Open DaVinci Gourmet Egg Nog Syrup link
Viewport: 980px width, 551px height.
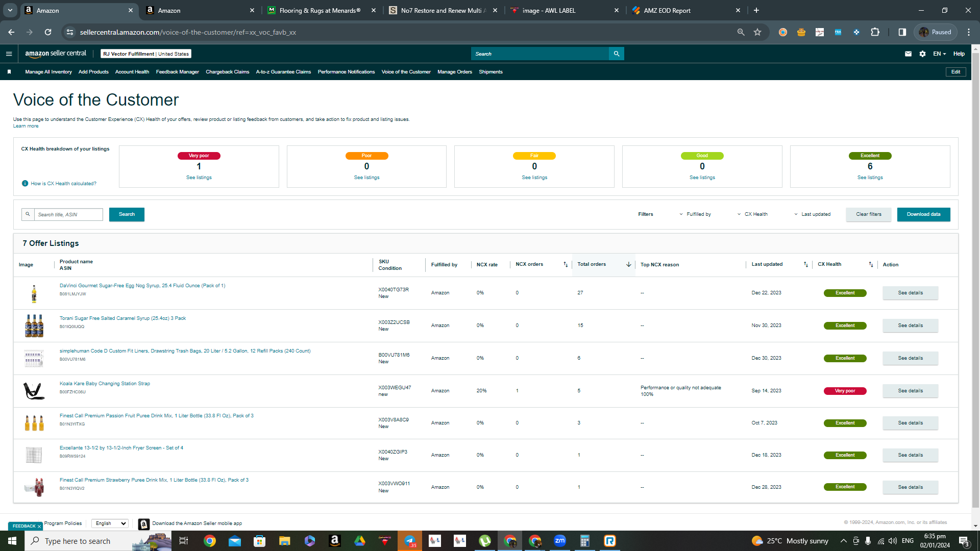click(142, 286)
